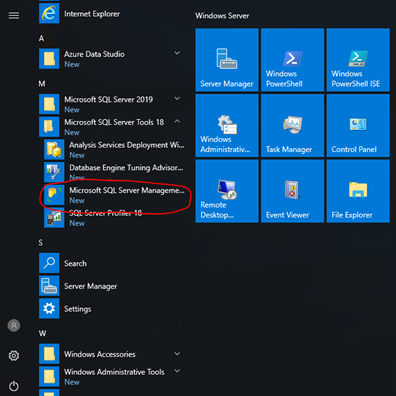
Task: Click the Windows Server tile group title
Action: pos(222,16)
